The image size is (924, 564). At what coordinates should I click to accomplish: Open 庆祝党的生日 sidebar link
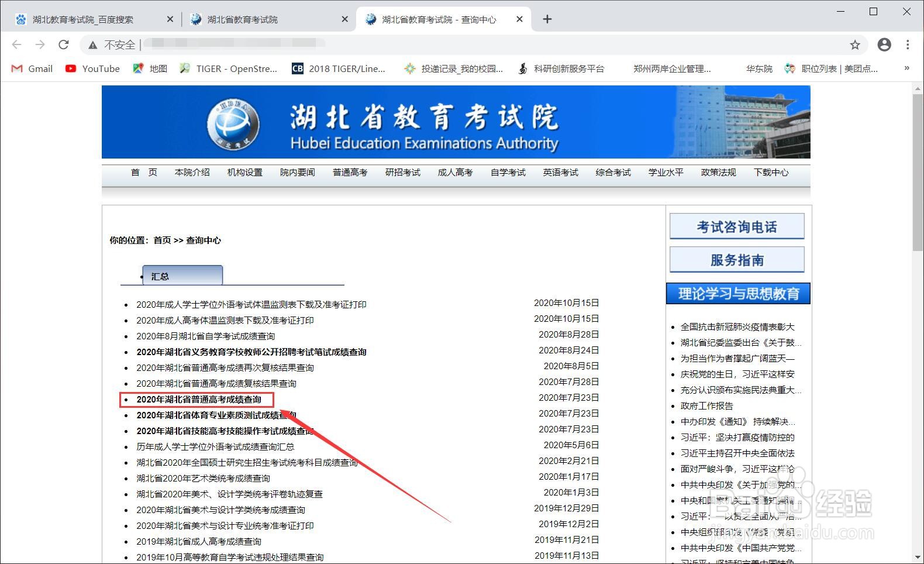[737, 374]
